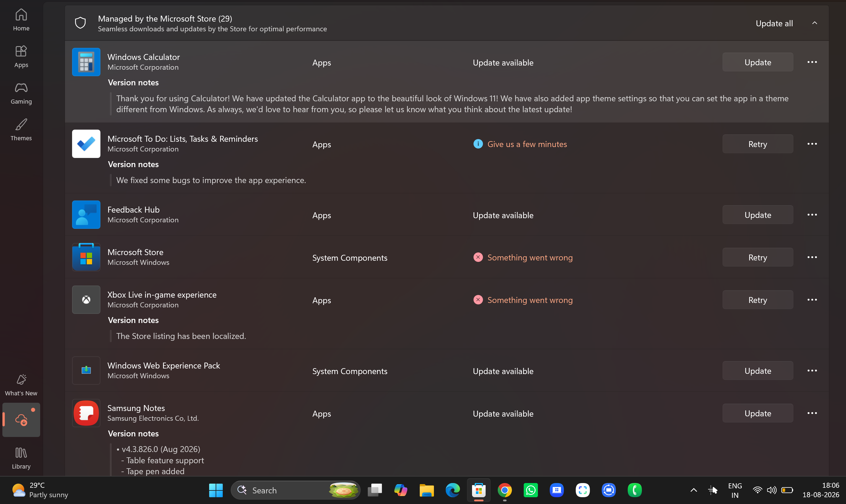846x504 pixels.
Task: Click 'Something went wrong' on Microsoft Store row
Action: pyautogui.click(x=530, y=257)
